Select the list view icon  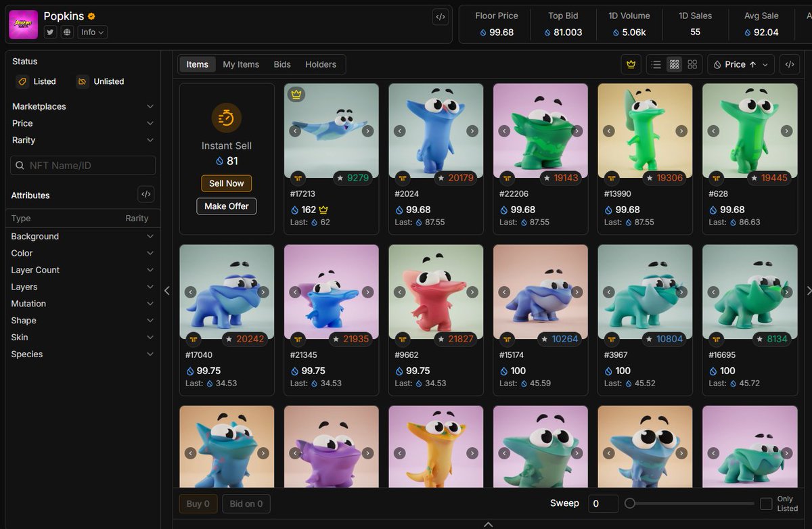click(x=656, y=64)
